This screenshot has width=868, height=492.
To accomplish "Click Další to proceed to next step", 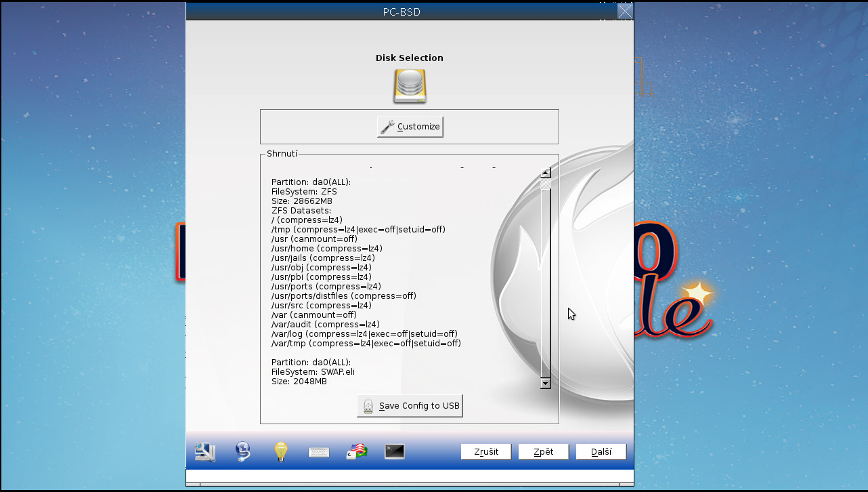I will [x=601, y=451].
